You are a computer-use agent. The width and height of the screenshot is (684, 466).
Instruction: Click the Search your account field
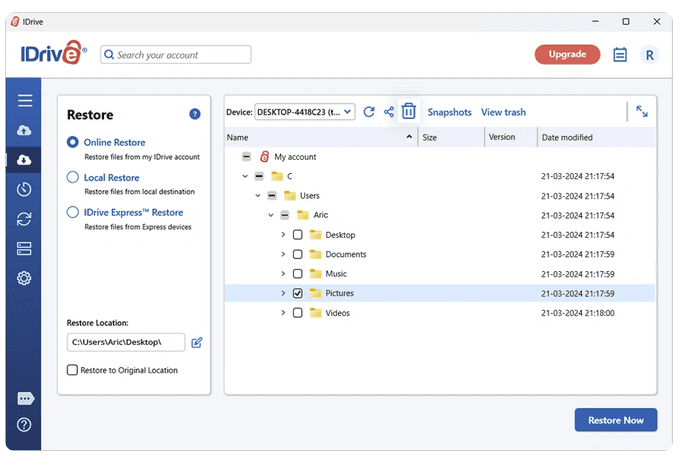click(176, 55)
